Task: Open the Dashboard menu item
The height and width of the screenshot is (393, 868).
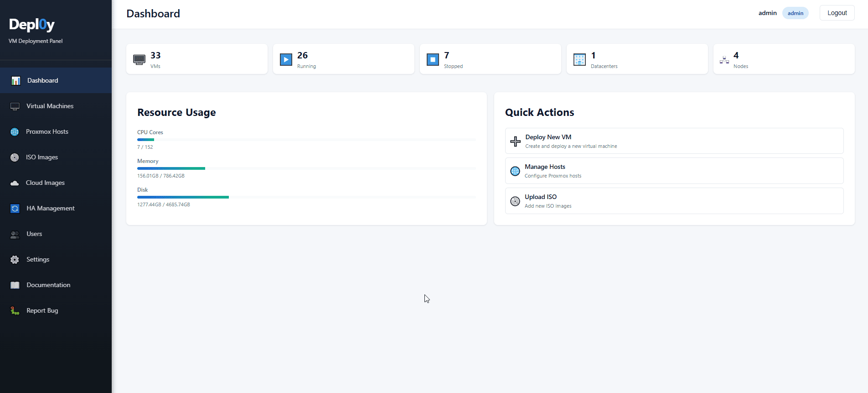Action: (x=56, y=80)
